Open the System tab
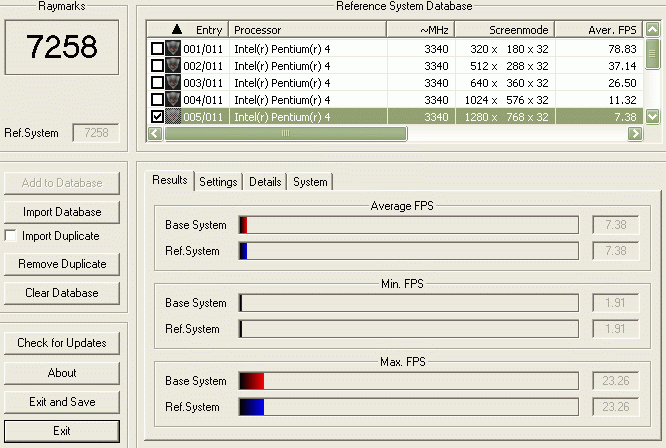 310,182
